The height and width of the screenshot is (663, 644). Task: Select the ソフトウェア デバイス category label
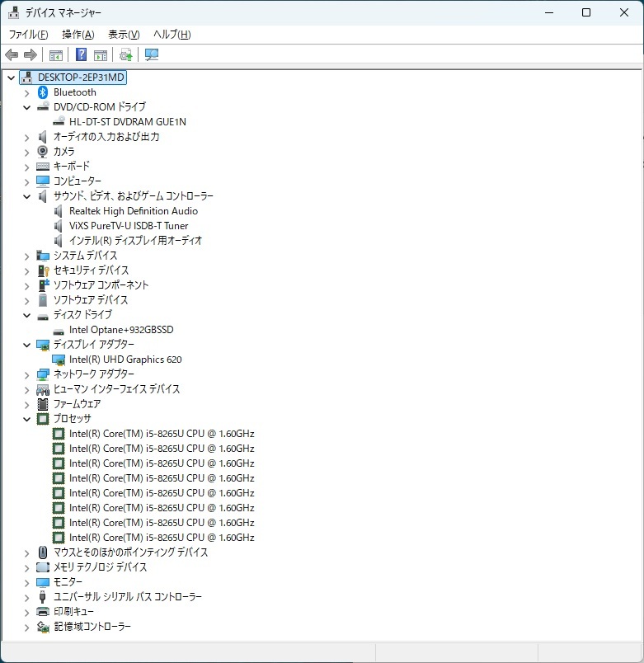click(x=91, y=300)
